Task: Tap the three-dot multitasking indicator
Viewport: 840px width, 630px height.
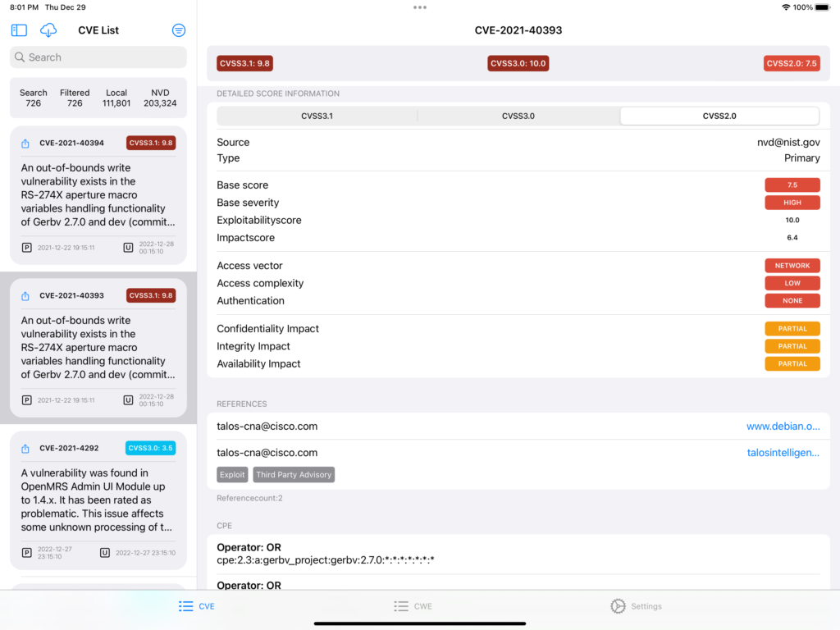Action: (x=420, y=7)
